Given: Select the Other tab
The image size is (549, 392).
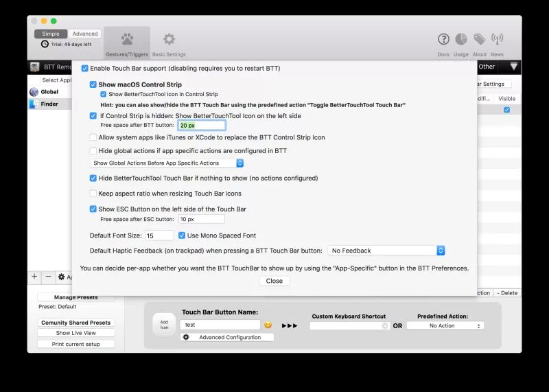Looking at the screenshot, I should [x=487, y=67].
